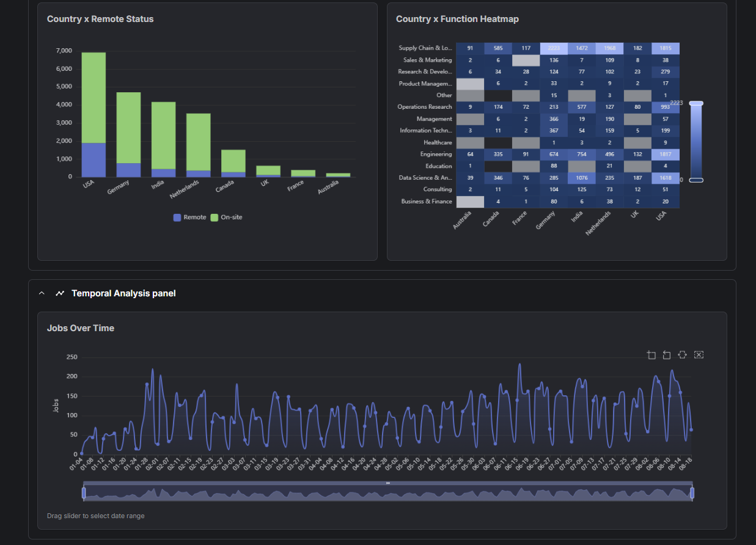Click the Supply Chain & Lo... row label

click(425, 48)
